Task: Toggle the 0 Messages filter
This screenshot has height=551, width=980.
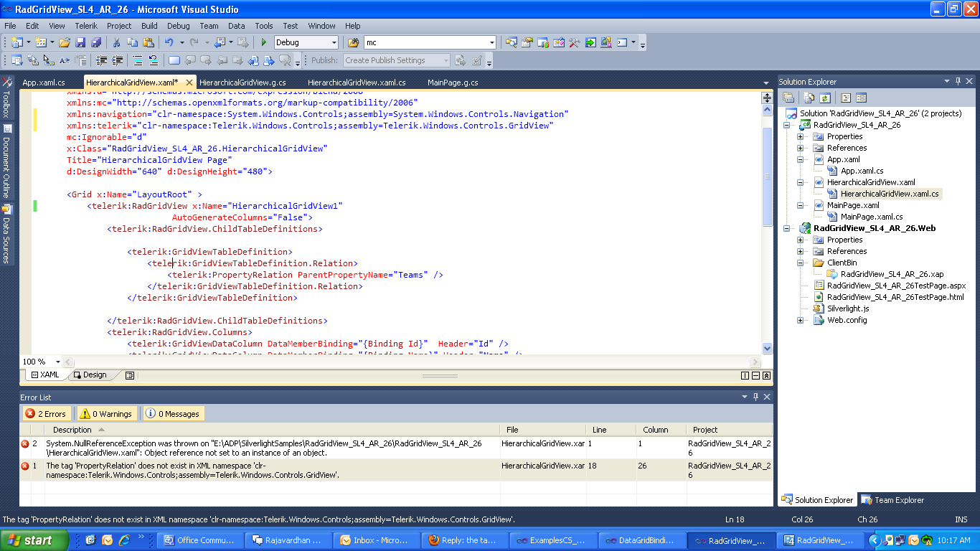Action: 174,414
